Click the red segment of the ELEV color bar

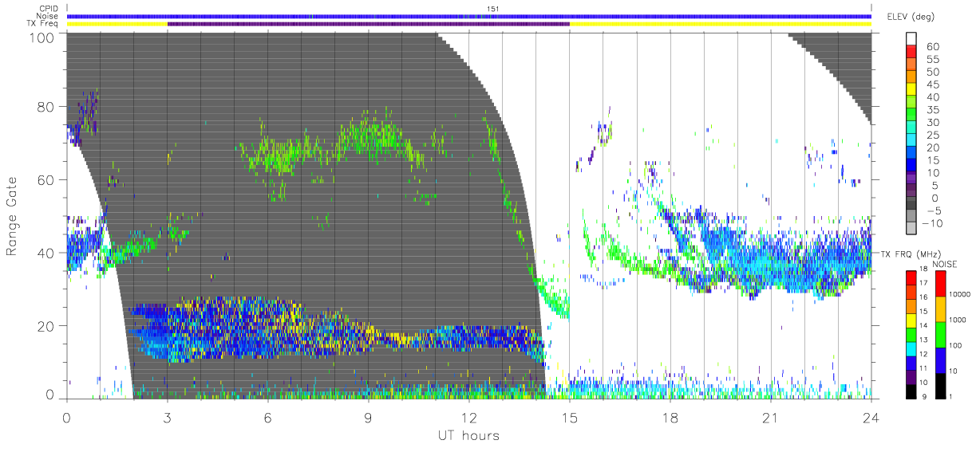912,50
